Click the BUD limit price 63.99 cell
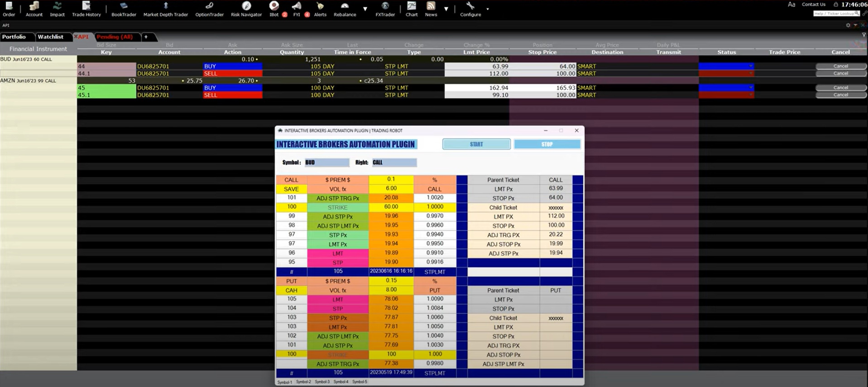 (477, 66)
